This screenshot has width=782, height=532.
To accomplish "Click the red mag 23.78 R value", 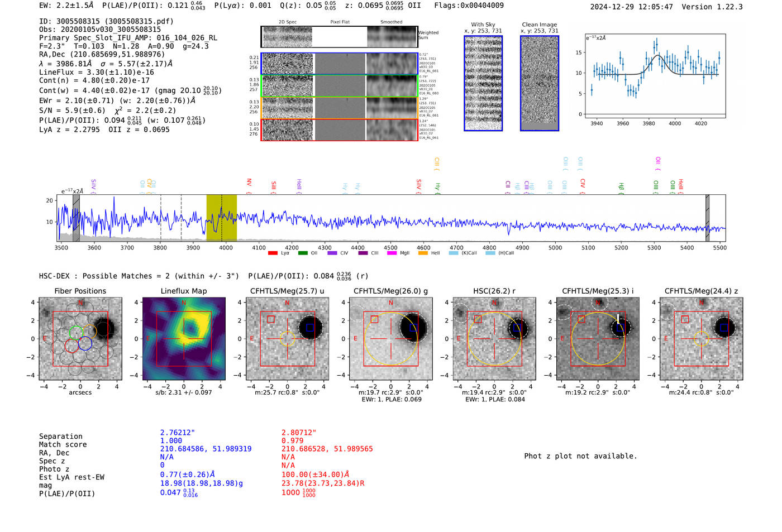I will point(323,483).
